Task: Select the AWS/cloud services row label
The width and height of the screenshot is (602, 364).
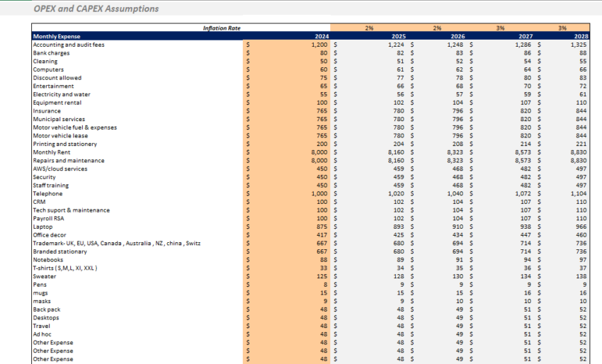Action: click(x=60, y=169)
